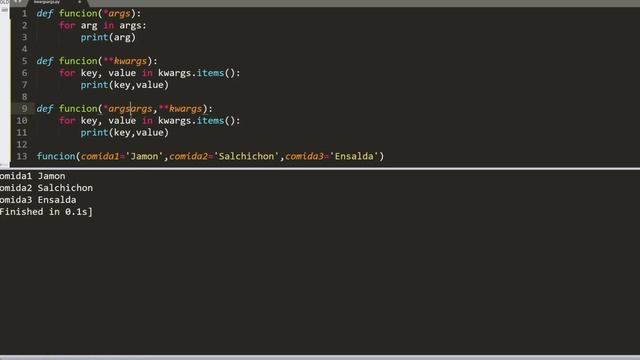The image size is (640, 360).
Task: Click 'print(arg)' on line 3
Action: click(x=108, y=38)
